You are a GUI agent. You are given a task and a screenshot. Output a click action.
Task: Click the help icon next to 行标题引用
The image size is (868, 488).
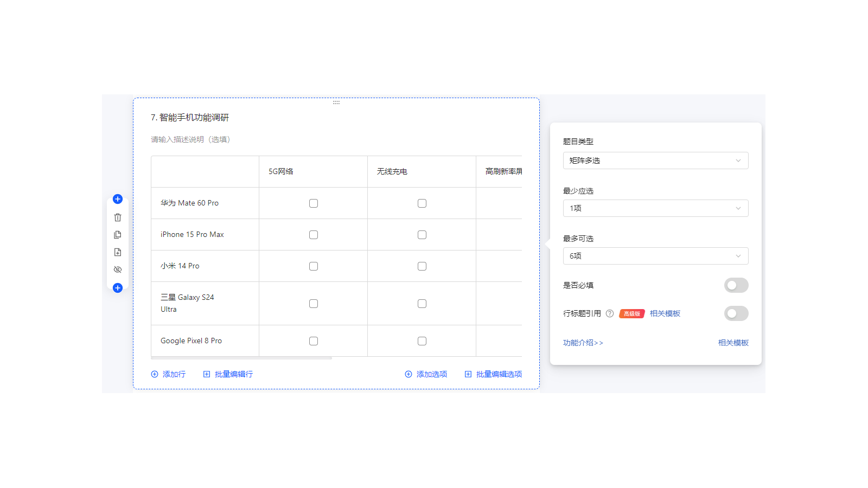click(610, 313)
